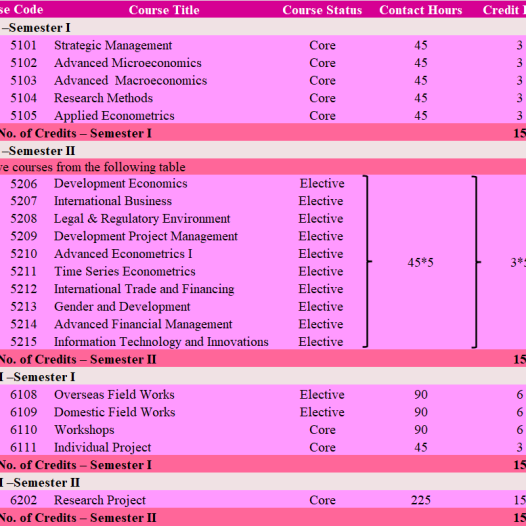The height and width of the screenshot is (526, 526).
Task: Select the "Workshops" course title
Action: click(85, 430)
